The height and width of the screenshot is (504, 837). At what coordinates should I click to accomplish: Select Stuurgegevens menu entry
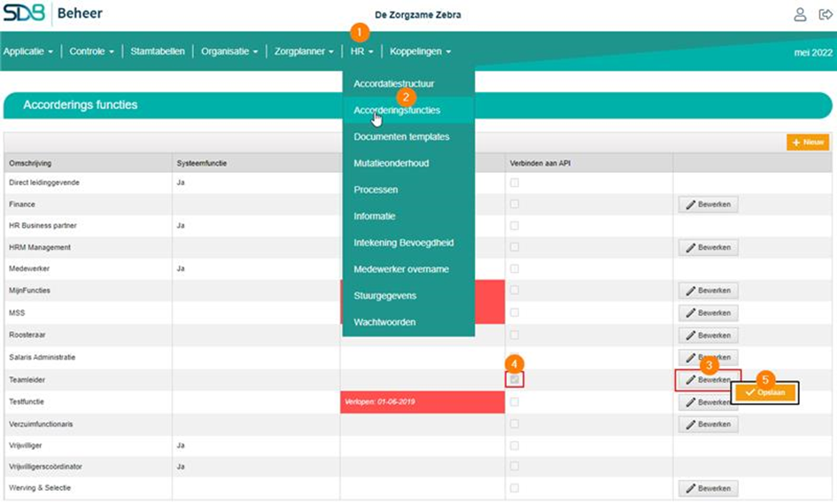coord(408,295)
